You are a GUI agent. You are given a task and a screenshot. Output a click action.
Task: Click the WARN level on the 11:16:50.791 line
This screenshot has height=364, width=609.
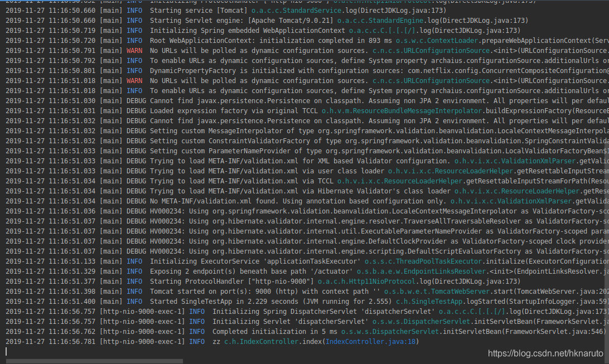point(134,51)
